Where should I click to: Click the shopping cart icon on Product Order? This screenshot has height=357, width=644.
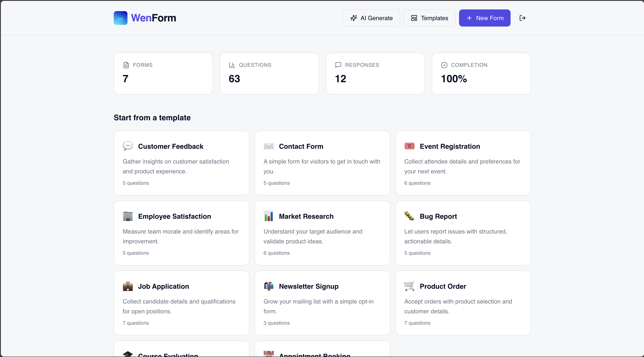point(409,286)
